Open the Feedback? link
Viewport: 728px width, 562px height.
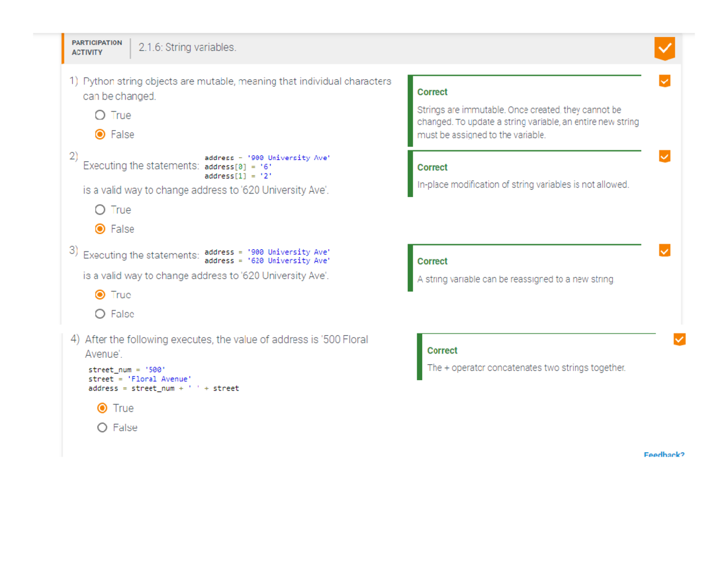[664, 454]
